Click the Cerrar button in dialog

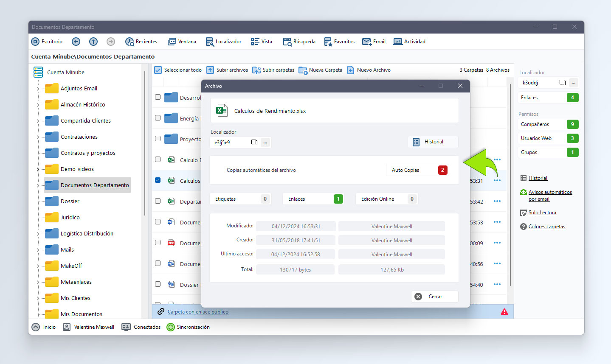[x=434, y=297]
